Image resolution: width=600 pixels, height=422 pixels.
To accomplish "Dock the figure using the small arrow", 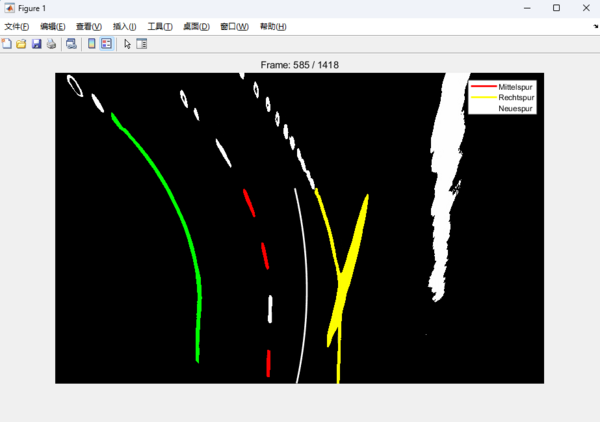I will [x=594, y=27].
